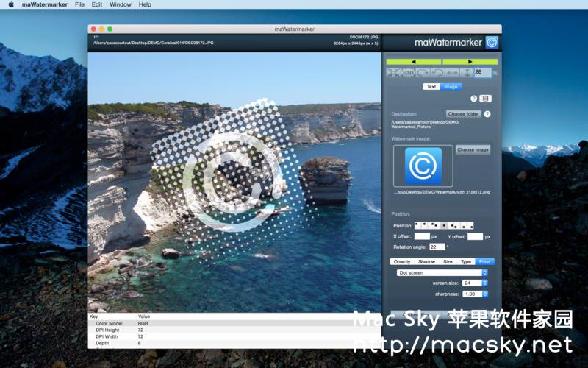
Task: Open maWatermarker app menu in menu bar
Action: tap(45, 4)
